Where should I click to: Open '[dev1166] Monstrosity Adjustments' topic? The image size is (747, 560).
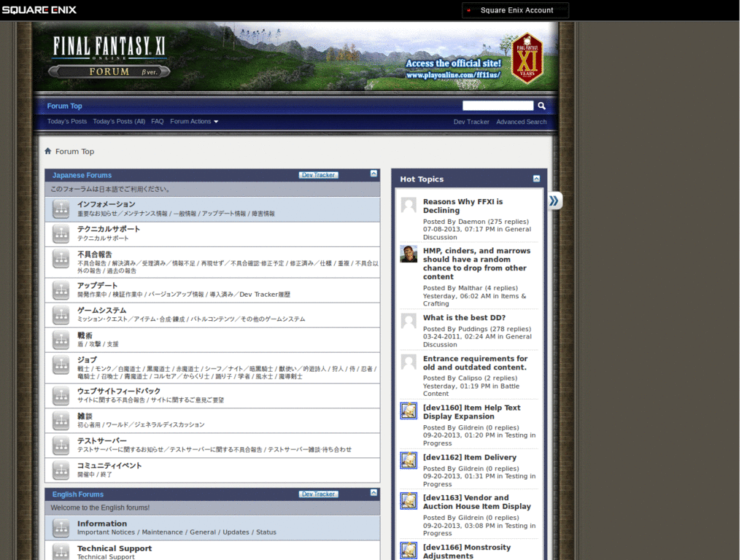(467, 551)
